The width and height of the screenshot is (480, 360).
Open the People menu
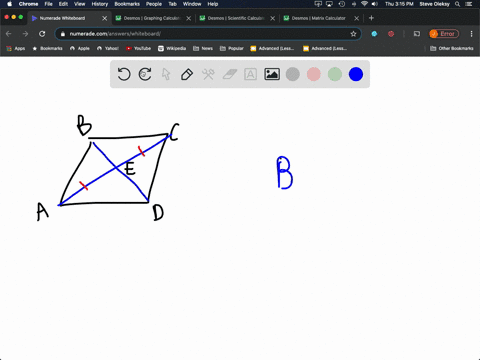click(x=154, y=4)
